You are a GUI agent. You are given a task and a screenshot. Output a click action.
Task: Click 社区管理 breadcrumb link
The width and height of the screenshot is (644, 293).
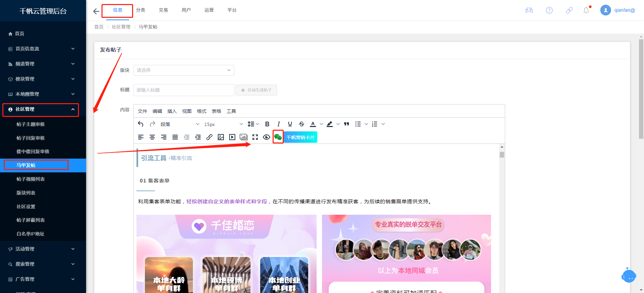tap(121, 27)
